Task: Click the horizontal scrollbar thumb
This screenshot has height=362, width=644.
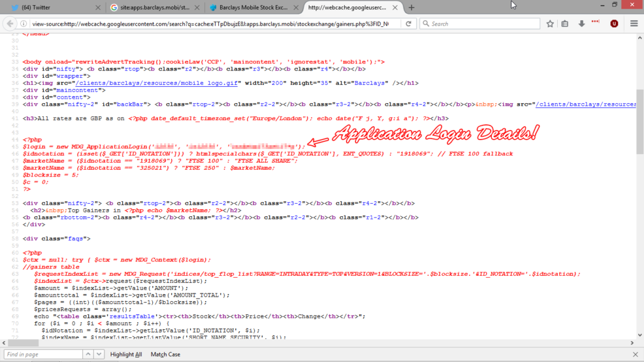Action: 23,343
